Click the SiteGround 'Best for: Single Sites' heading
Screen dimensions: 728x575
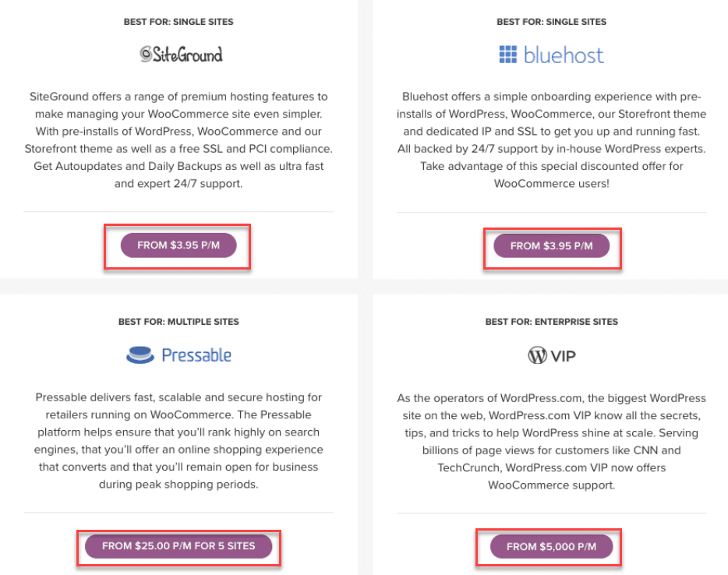[178, 22]
